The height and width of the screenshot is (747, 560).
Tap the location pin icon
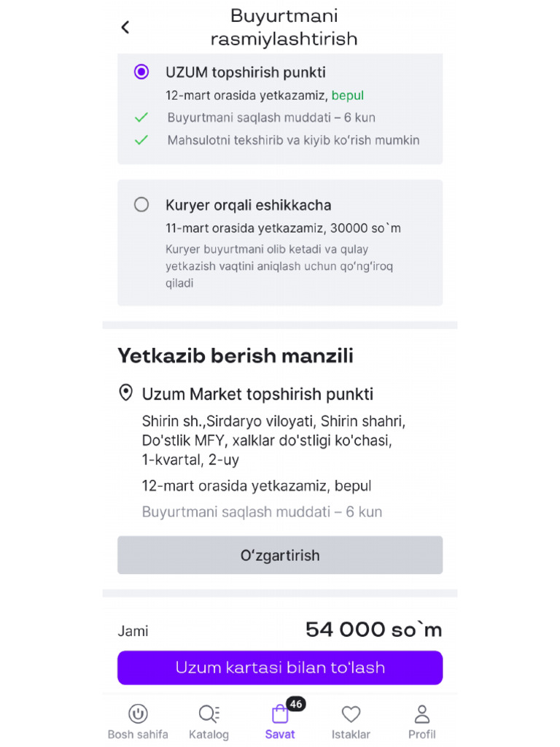(x=125, y=394)
